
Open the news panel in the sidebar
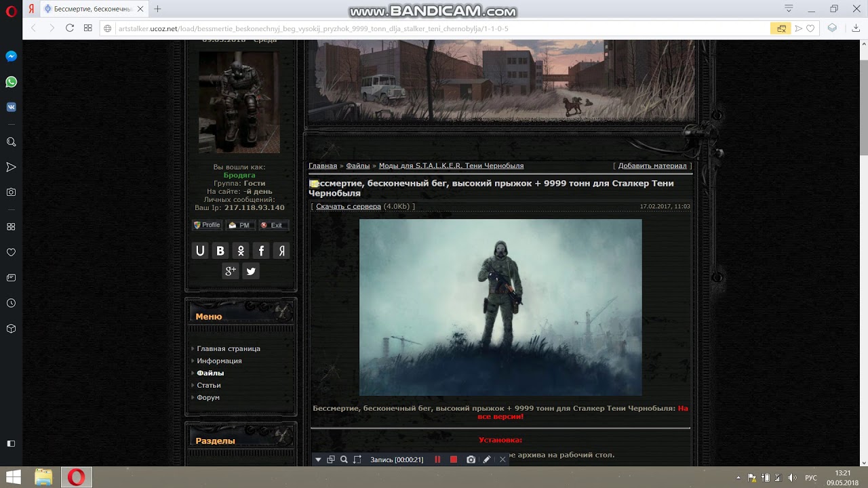pos(12,278)
